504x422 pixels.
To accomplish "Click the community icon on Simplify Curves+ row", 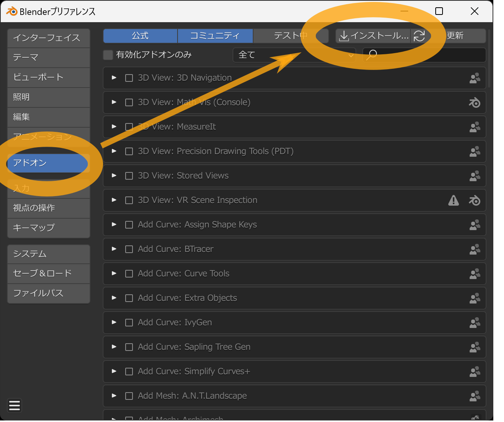I will [475, 372].
